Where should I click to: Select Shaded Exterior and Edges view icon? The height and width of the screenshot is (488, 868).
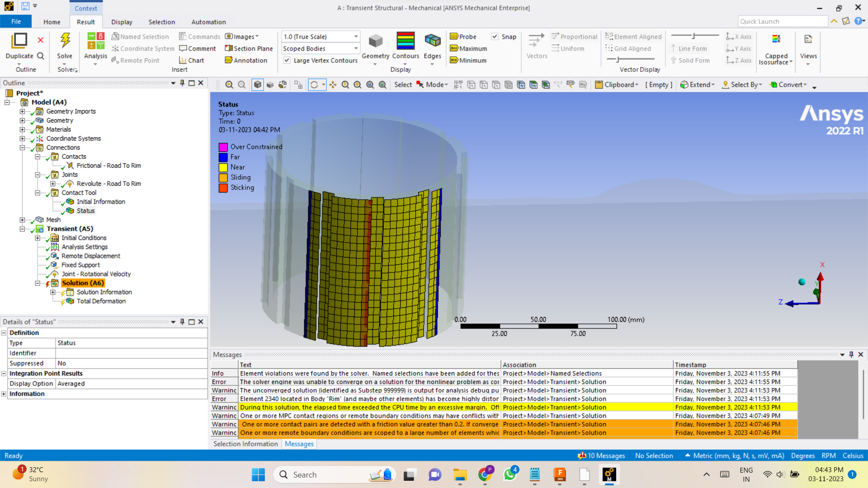coord(257,84)
